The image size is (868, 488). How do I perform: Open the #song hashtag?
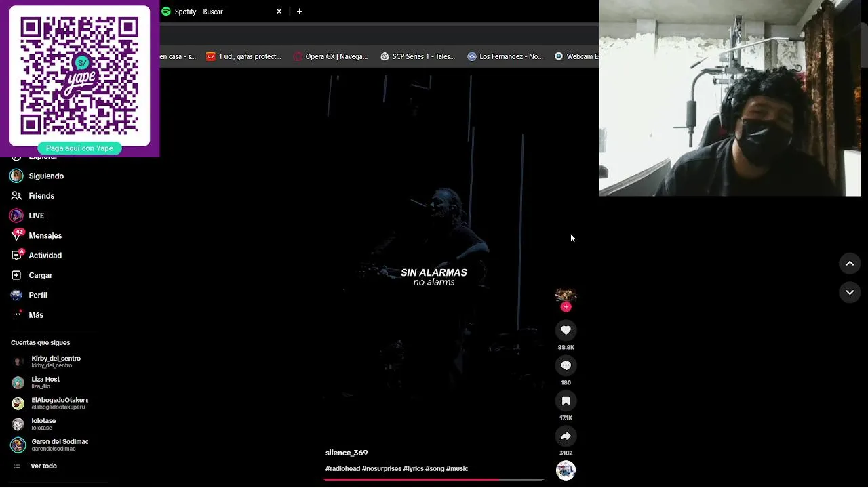tap(435, 469)
